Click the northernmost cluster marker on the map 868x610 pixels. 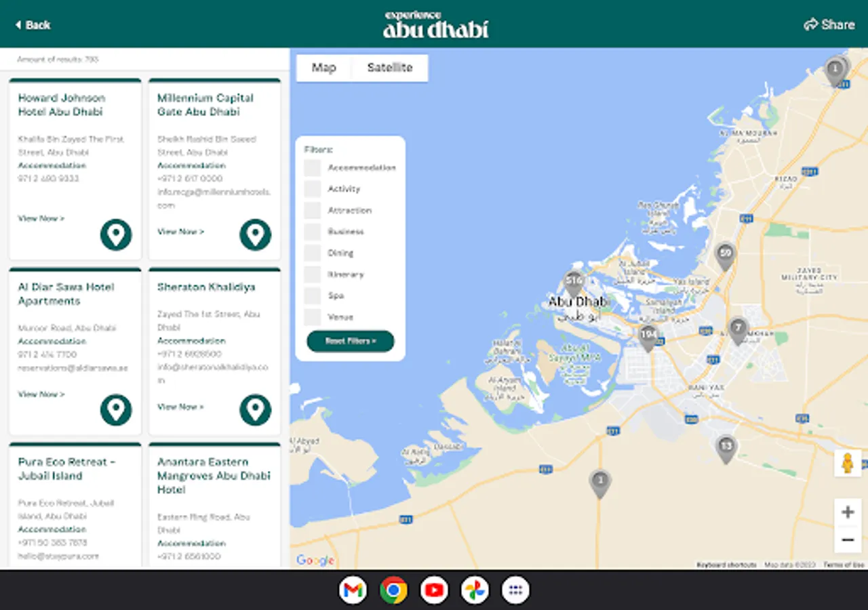tap(836, 71)
